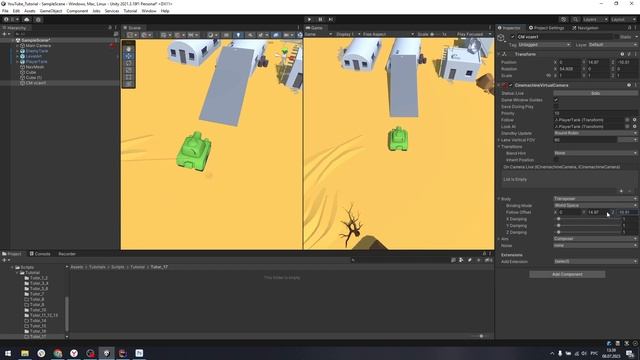Toggle the CM vcam1 active checkbox
This screenshot has height=360, width=640.
[x=513, y=37]
